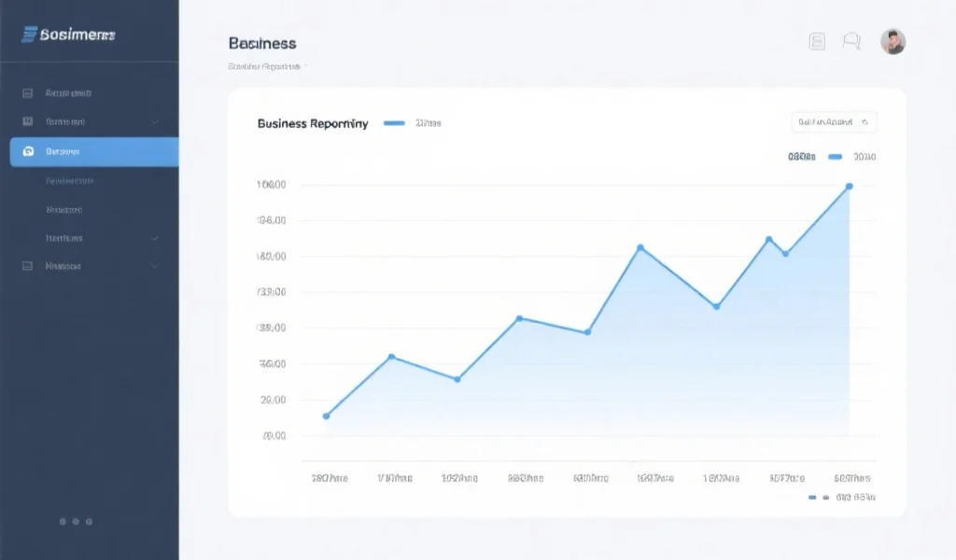Click the user profile avatar photo
The width and height of the screenshot is (956, 560).
point(893,41)
